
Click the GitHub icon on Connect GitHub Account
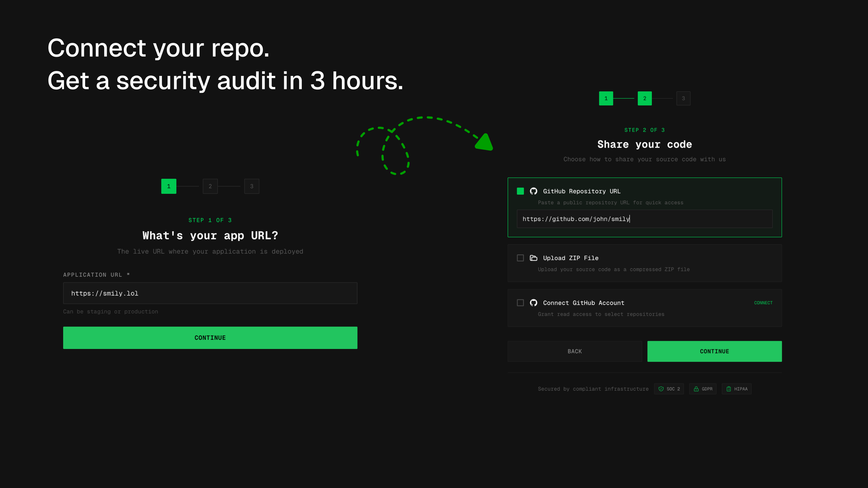pyautogui.click(x=533, y=303)
